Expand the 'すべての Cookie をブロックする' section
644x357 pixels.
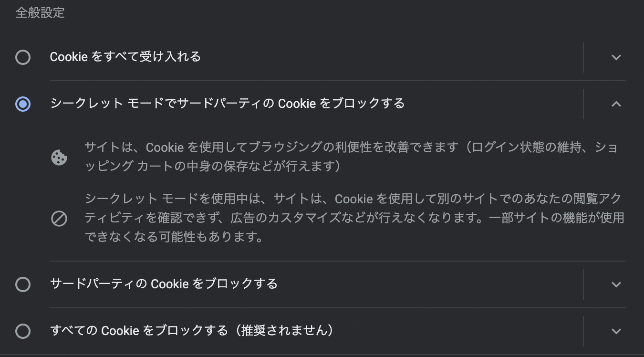616,330
